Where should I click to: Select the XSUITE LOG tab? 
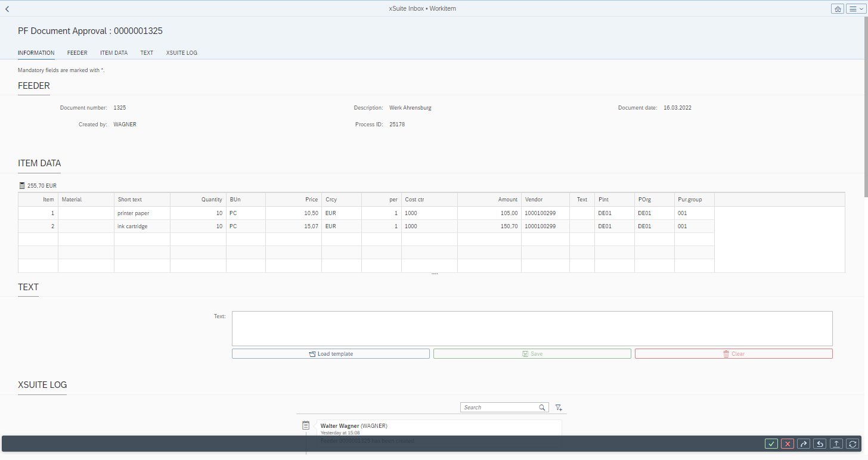(x=181, y=53)
